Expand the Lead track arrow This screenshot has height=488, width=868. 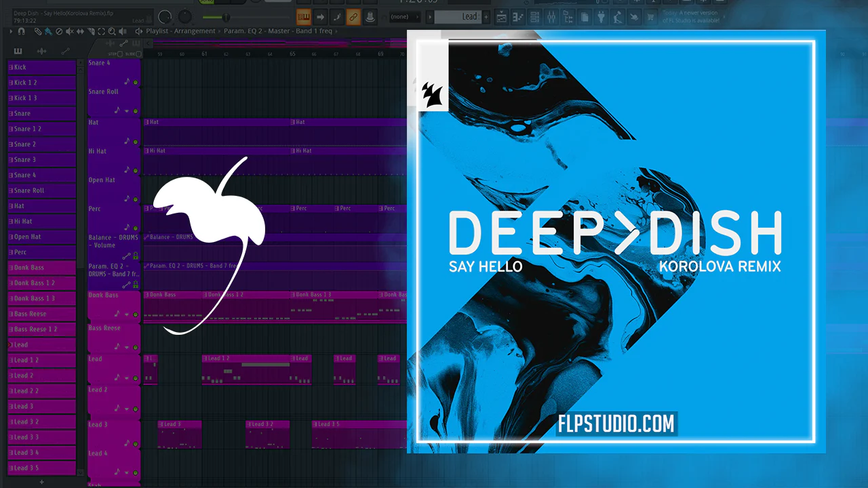127,378
